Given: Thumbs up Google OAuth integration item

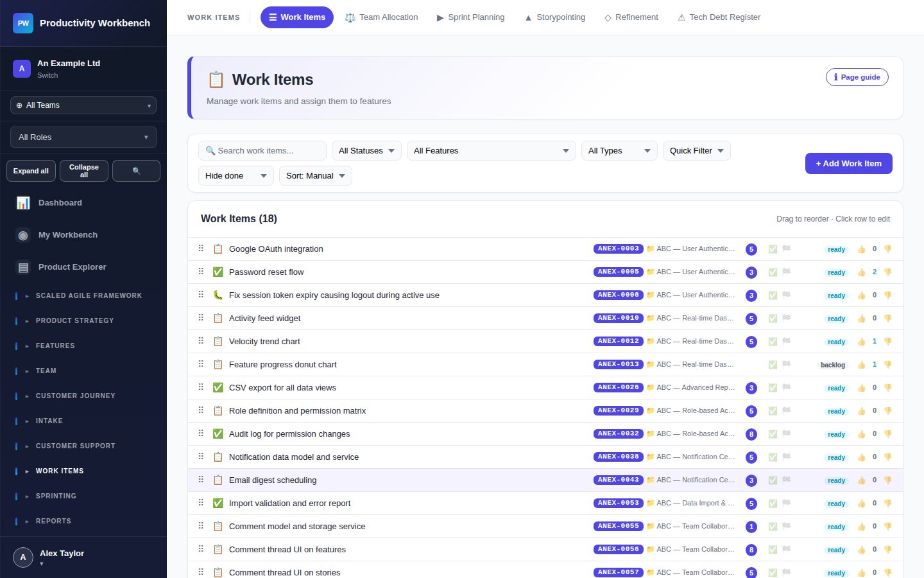Looking at the screenshot, I should 861,249.
